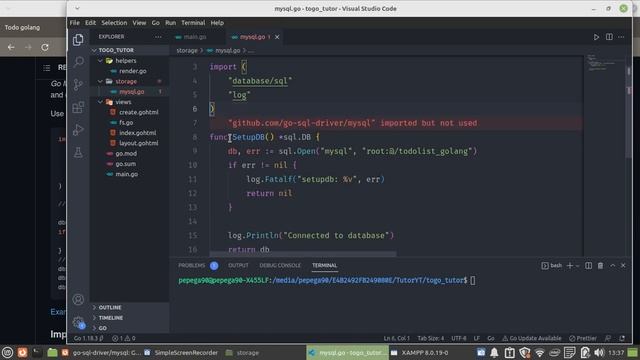Close the terminal panel
This screenshot has height=360, width=640.
click(x=623, y=265)
